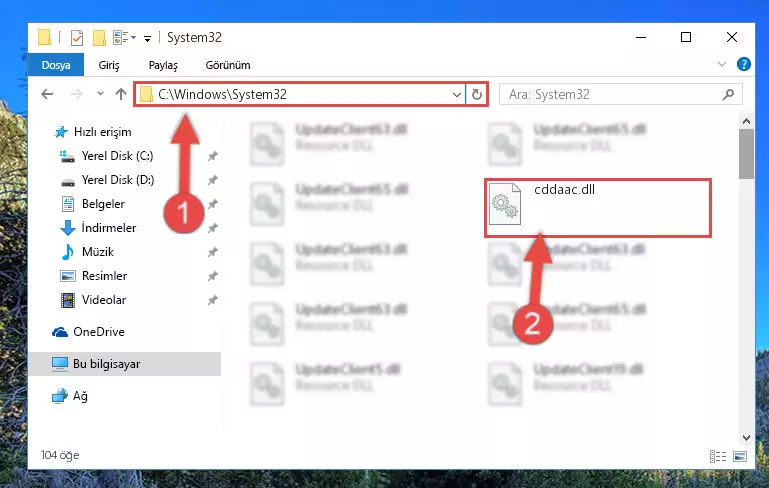Viewport: 769px width, 488px height.
Task: Click the folder icon in title bar
Action: coord(44,37)
